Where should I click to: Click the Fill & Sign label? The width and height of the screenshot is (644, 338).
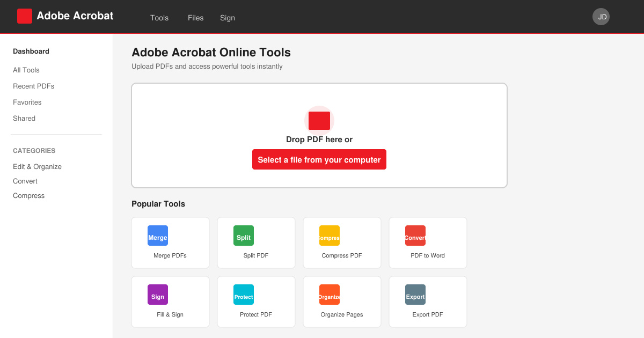[x=170, y=314]
